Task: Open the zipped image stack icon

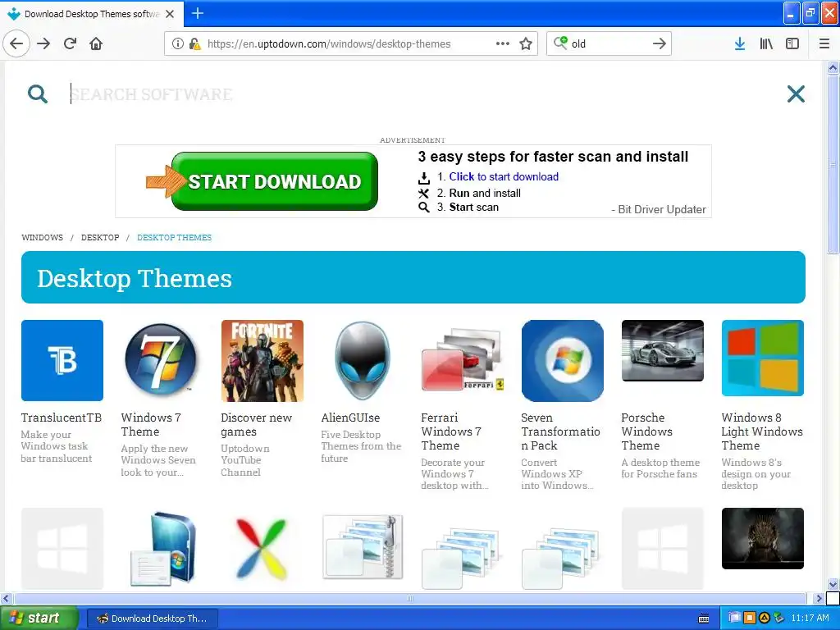Action: pyautogui.click(x=363, y=547)
